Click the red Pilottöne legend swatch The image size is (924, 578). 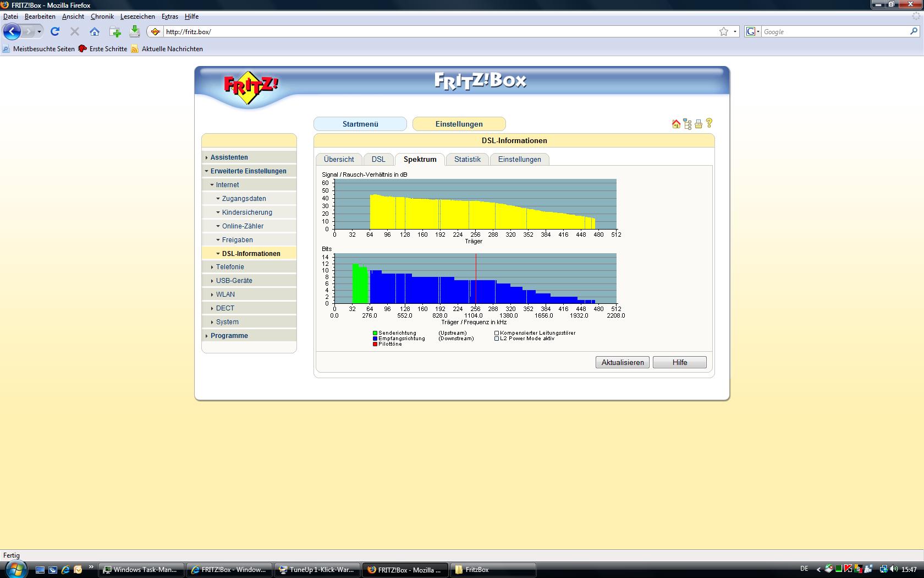pyautogui.click(x=375, y=344)
